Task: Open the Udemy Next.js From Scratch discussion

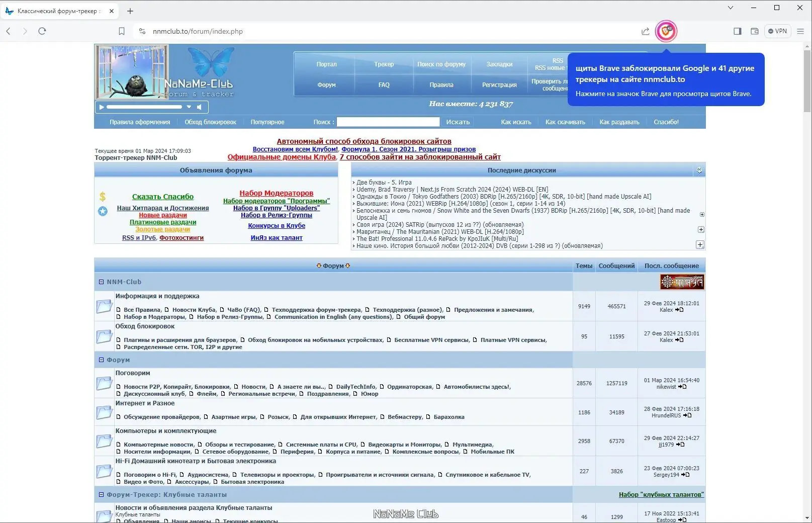Action: 453,190
